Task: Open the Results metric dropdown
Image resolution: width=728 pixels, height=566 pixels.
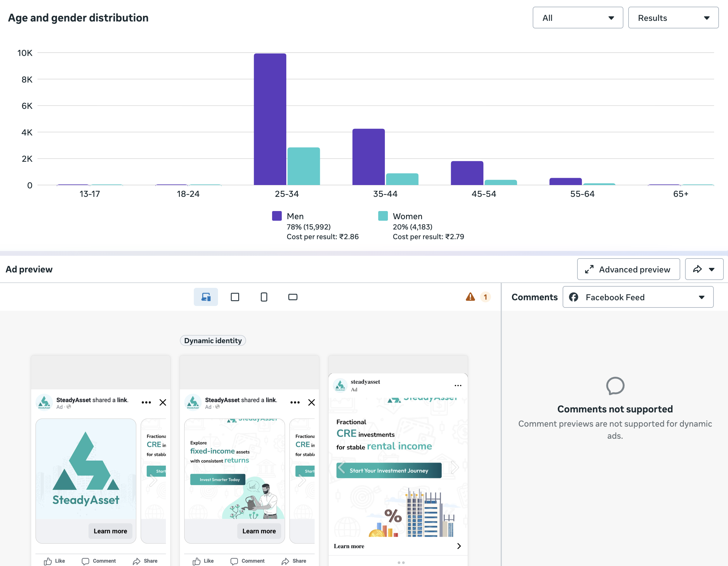Action: [x=673, y=17]
